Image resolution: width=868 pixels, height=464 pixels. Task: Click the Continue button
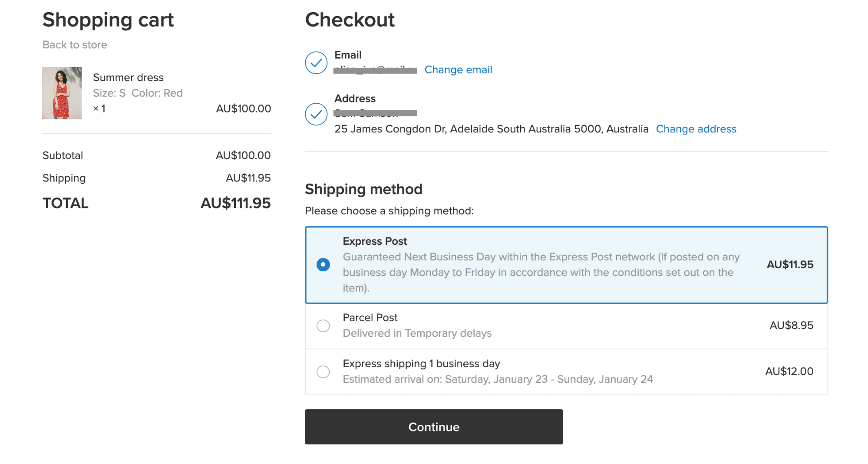(433, 427)
